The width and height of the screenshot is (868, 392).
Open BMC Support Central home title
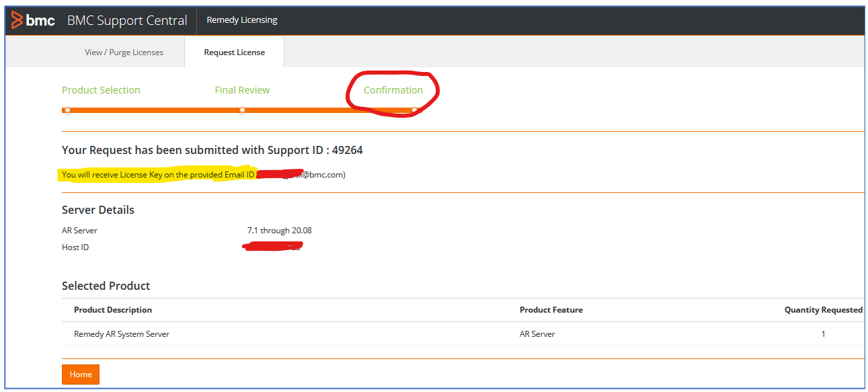click(x=127, y=20)
